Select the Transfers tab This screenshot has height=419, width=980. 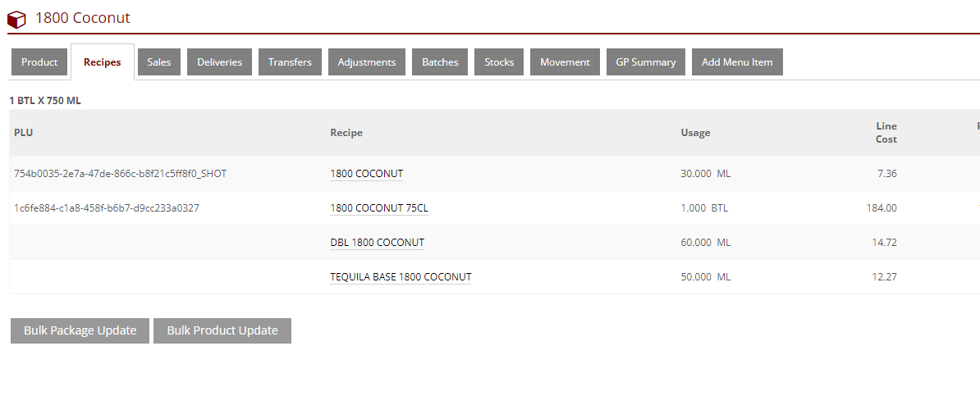tap(290, 62)
